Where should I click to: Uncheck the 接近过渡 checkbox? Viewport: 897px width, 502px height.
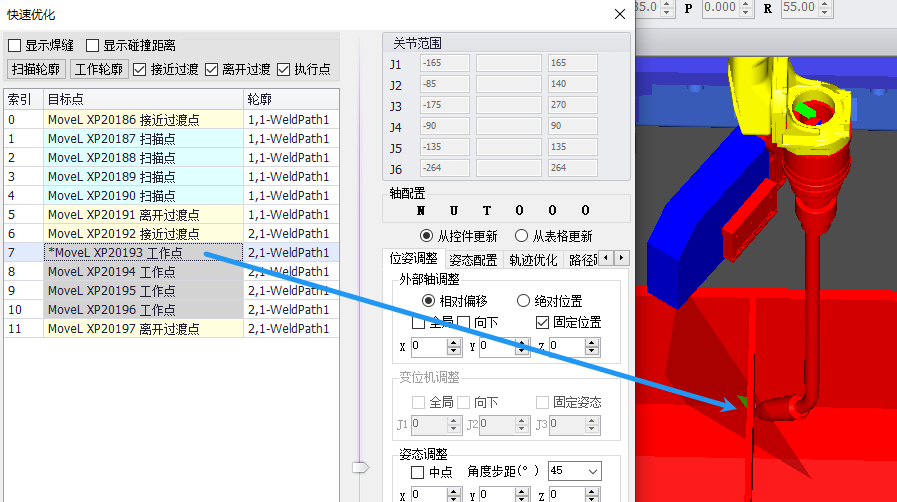pyautogui.click(x=140, y=69)
